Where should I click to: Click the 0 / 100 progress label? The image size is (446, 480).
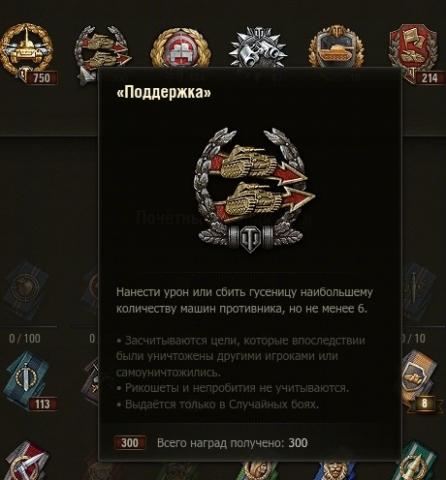tap(25, 339)
